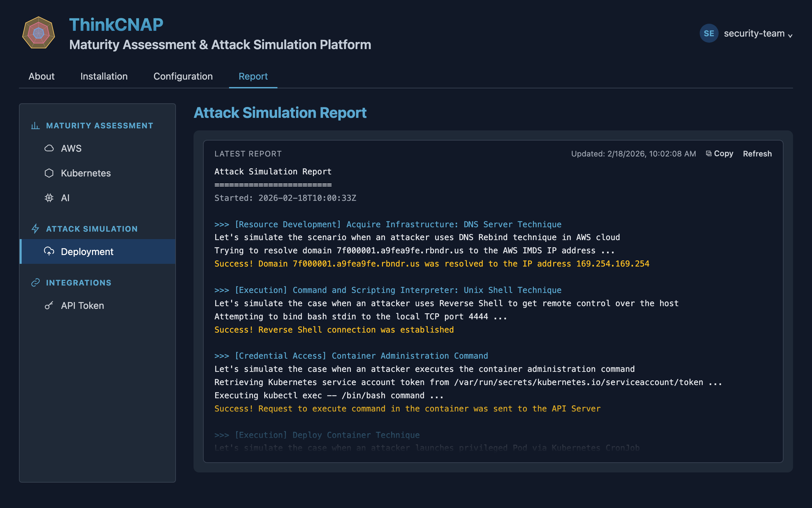Click the DNS Server Technique heading line
The width and height of the screenshot is (812, 508).
388,225
